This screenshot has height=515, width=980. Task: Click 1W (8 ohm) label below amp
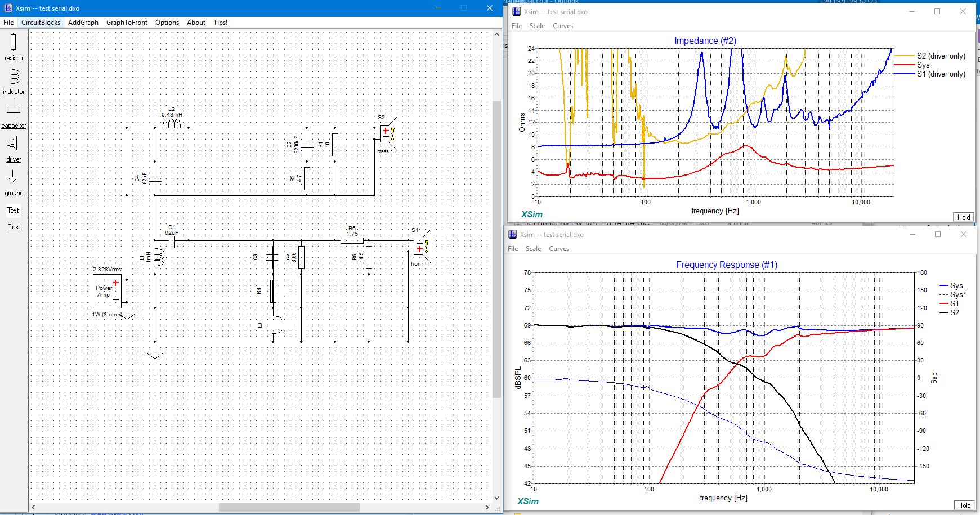(x=107, y=314)
